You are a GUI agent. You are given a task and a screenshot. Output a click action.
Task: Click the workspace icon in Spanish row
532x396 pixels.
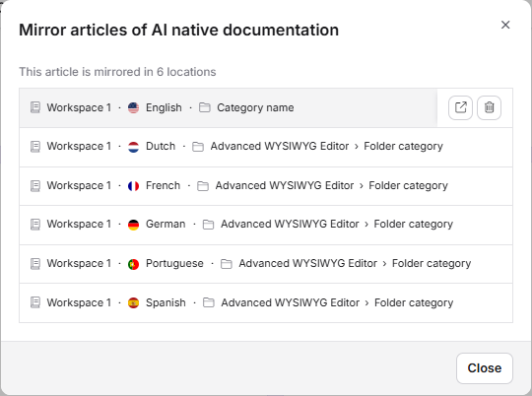(35, 302)
